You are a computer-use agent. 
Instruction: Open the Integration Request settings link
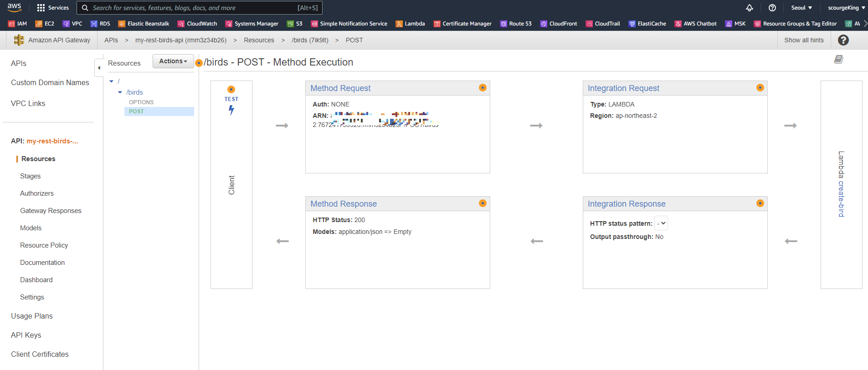pyautogui.click(x=623, y=88)
